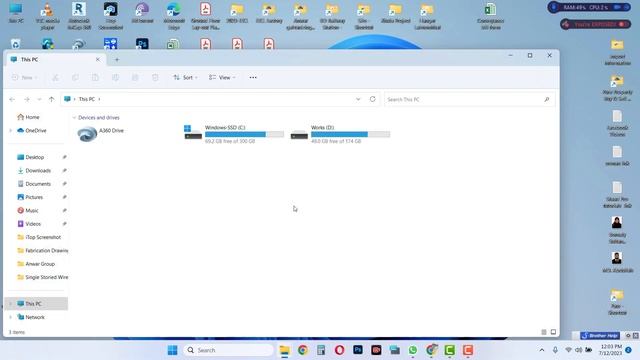Click the Delete trash icon in toolbar

[155, 78]
